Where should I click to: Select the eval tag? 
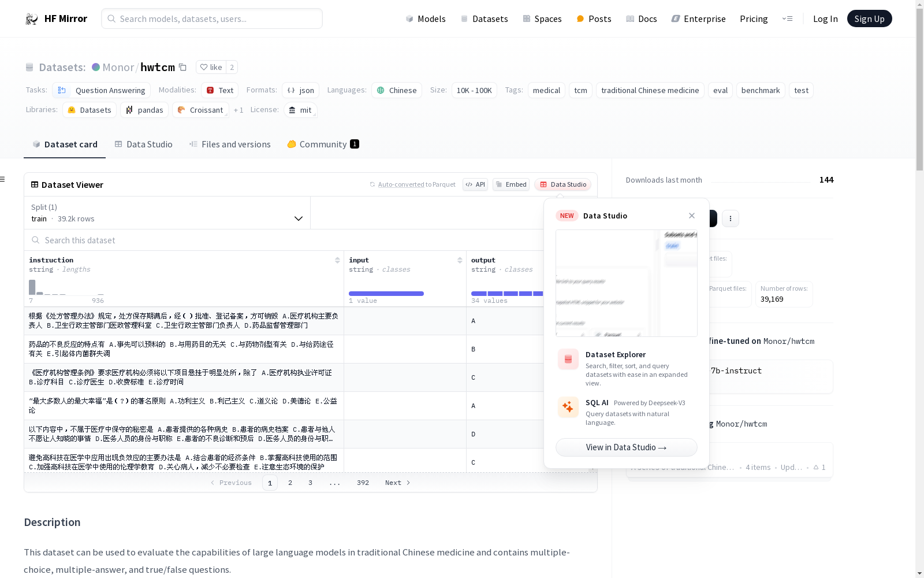point(720,90)
